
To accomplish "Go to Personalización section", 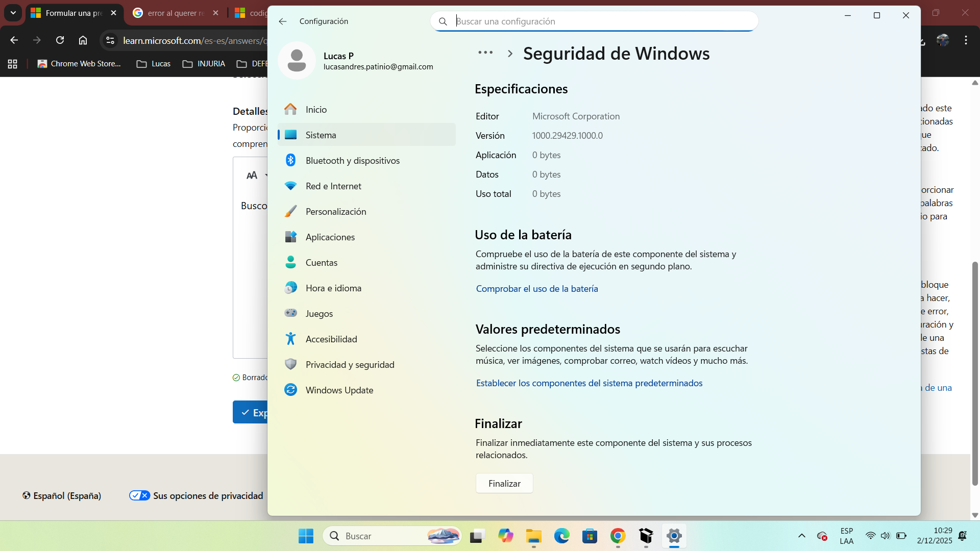I will click(x=335, y=212).
